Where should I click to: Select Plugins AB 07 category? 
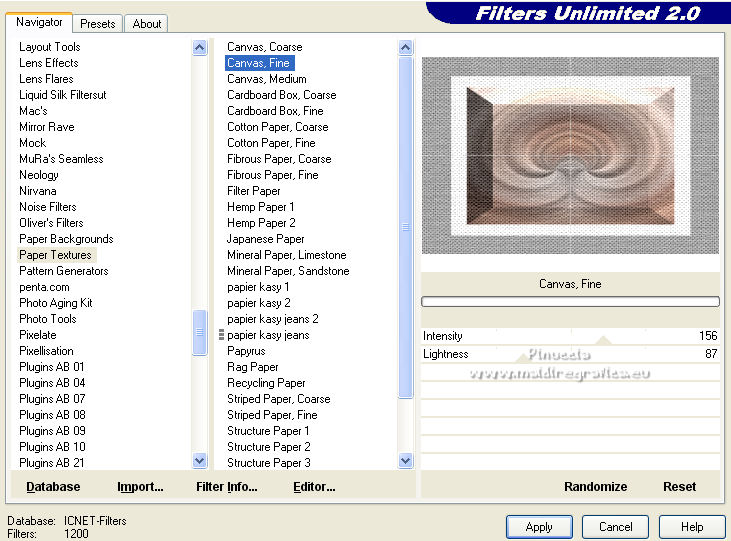[52, 399]
